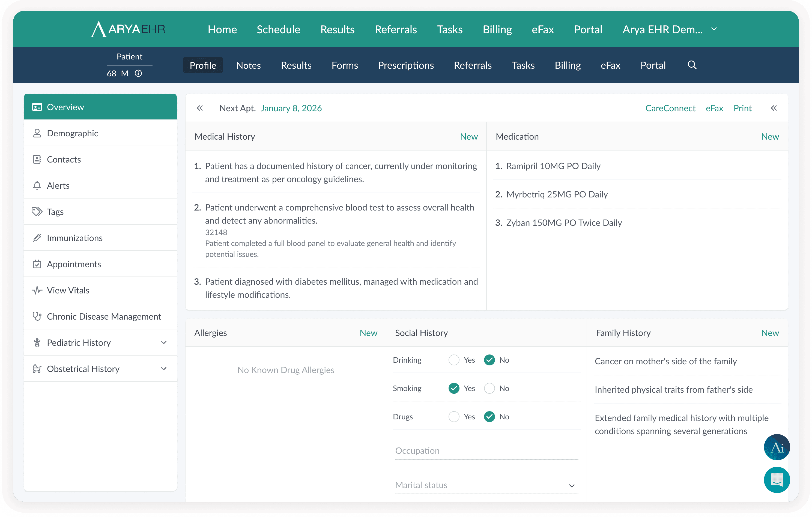Click the Appointments calendar check icon
Image resolution: width=812 pixels, height=517 pixels.
click(x=37, y=264)
